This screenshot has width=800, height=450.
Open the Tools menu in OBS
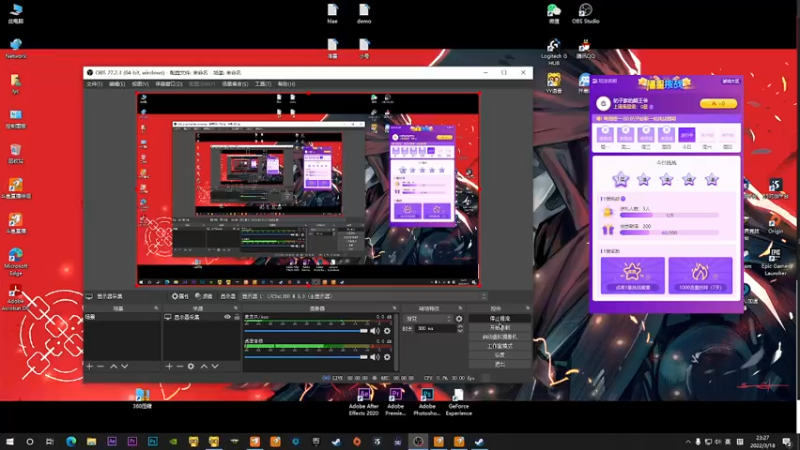[x=263, y=84]
